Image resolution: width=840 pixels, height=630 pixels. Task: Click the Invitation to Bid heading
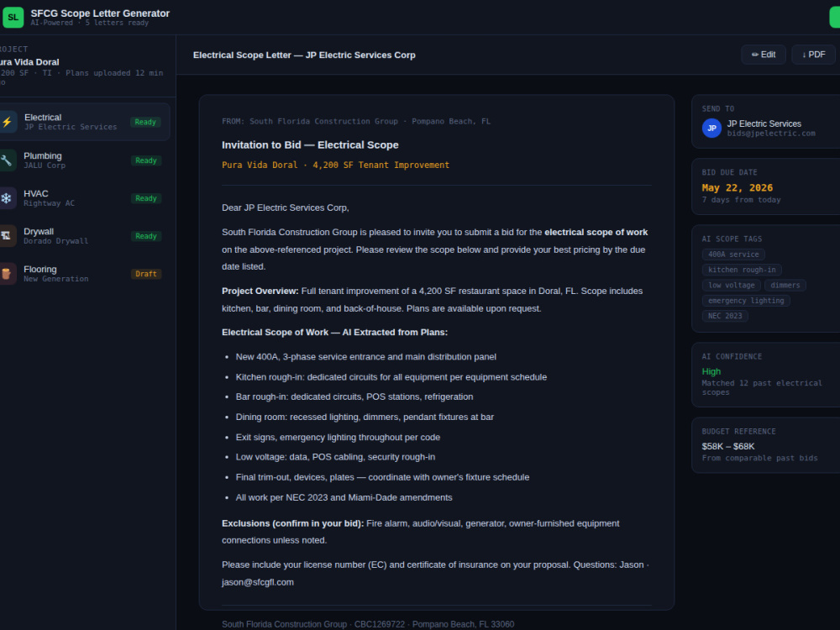[310, 145]
